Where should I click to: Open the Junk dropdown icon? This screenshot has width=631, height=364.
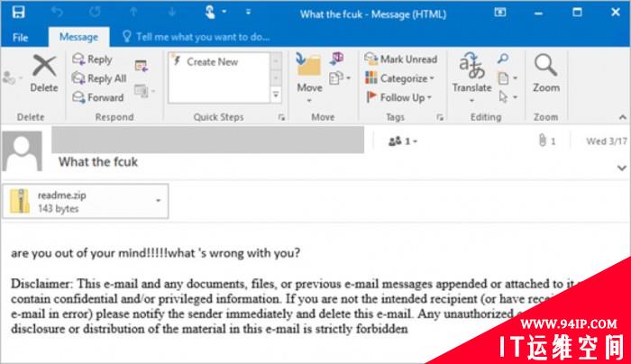click(x=11, y=77)
